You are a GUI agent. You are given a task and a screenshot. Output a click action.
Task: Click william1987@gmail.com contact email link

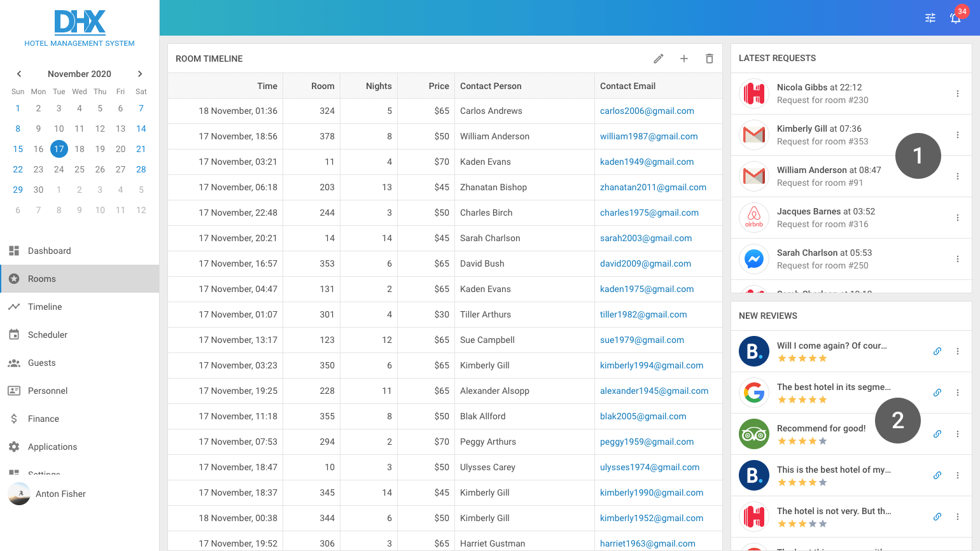point(648,136)
